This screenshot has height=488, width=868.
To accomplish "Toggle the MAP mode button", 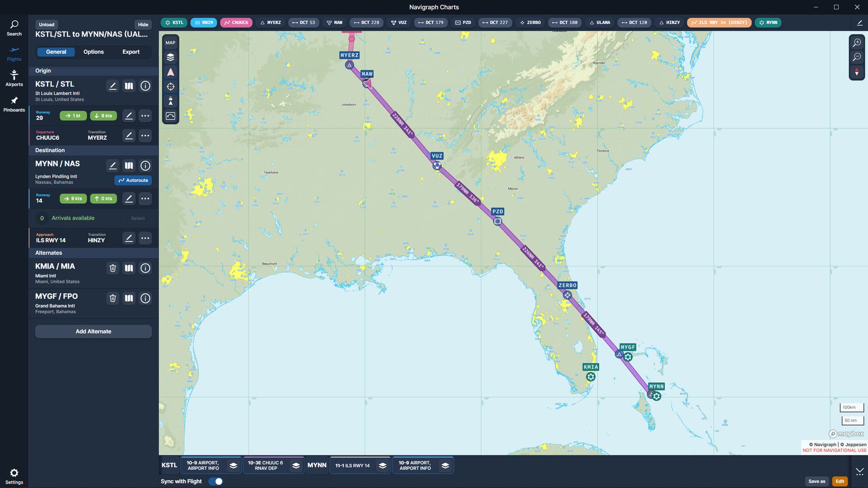I will [170, 43].
